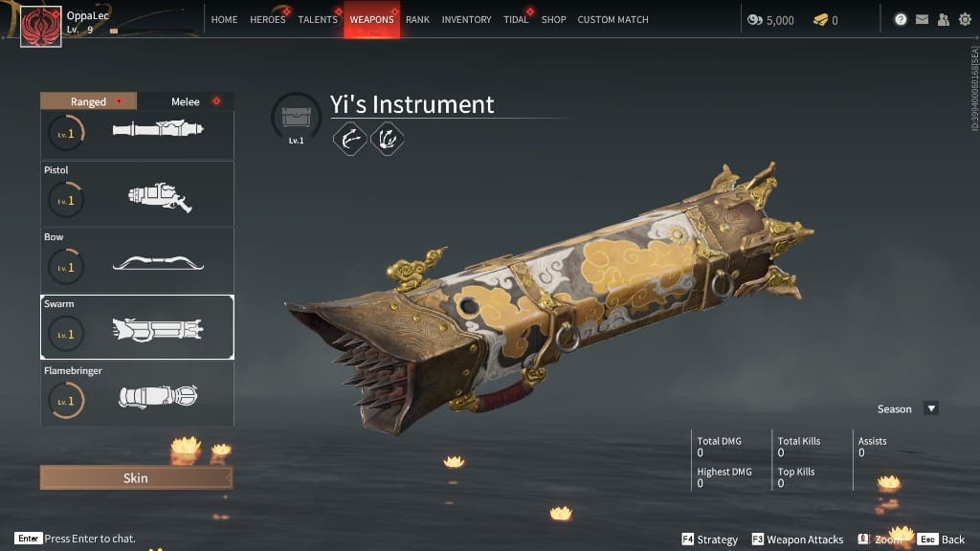Switch to the Ranged tab
Screen dimensions: 980x551
[89, 101]
